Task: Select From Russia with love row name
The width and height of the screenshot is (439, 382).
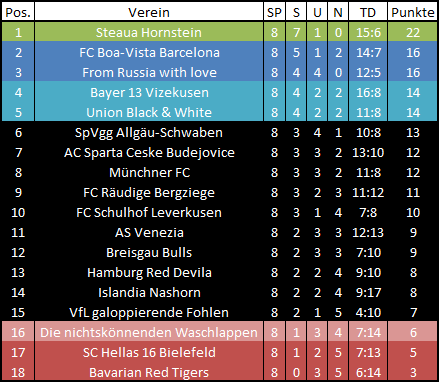Action: click(x=149, y=72)
